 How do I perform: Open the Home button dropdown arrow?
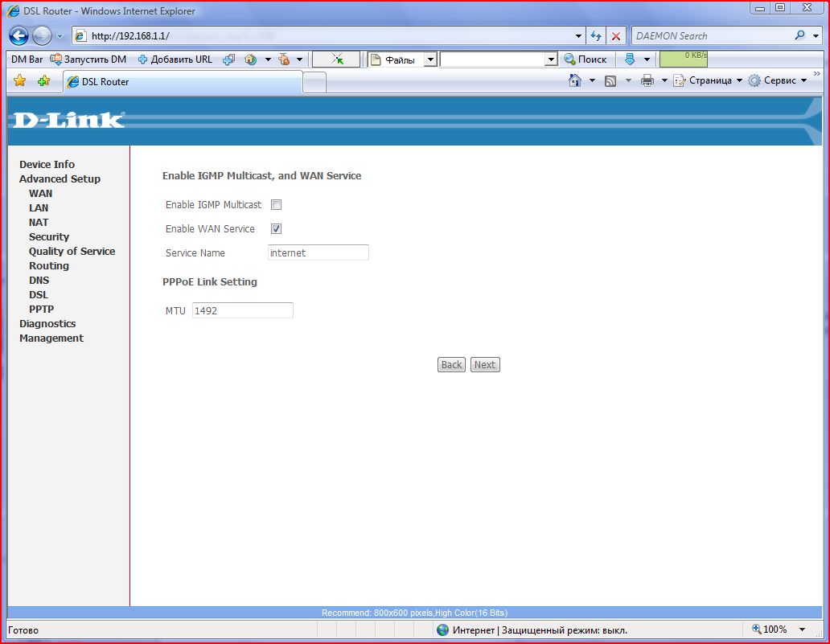(x=592, y=81)
